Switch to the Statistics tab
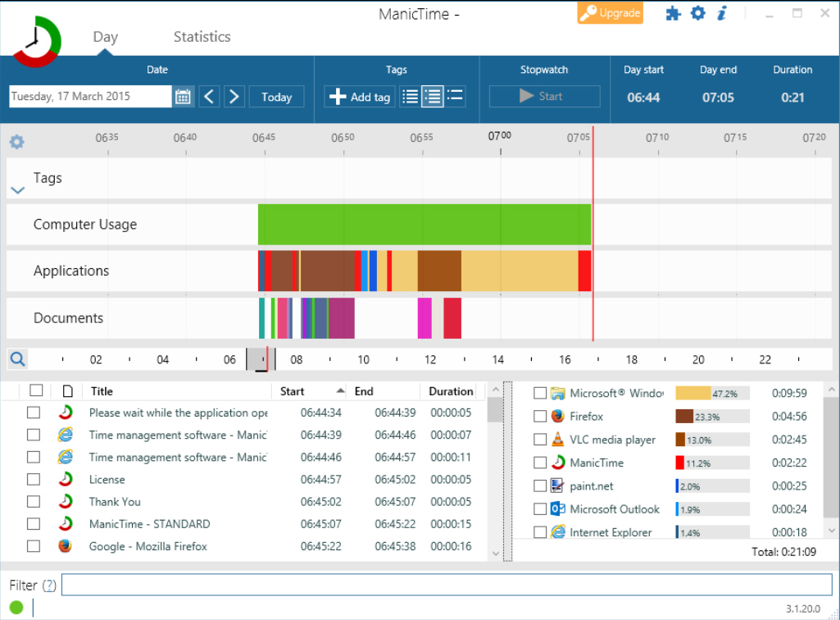 click(201, 36)
